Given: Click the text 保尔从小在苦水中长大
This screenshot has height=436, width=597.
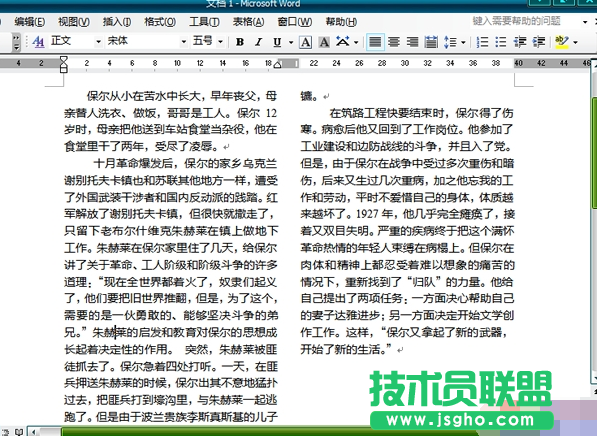Looking at the screenshot, I should coord(143,96).
